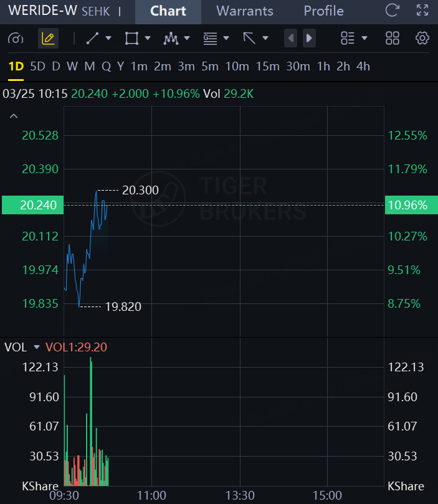Collapse the price chart with up chevron
The image size is (438, 504).
pos(14,116)
